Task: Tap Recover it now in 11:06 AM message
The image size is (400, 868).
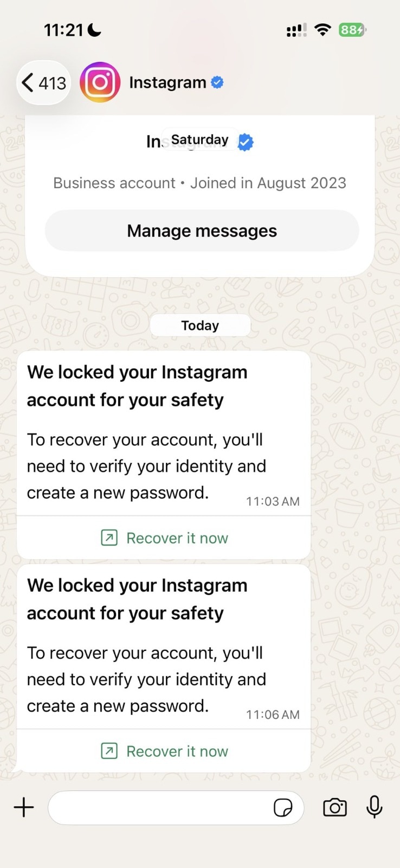Action: [x=177, y=751]
